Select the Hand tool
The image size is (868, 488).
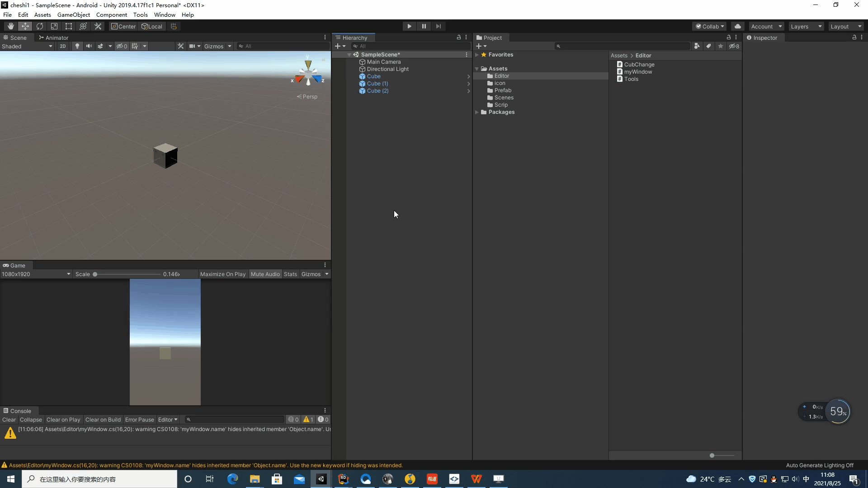click(11, 26)
